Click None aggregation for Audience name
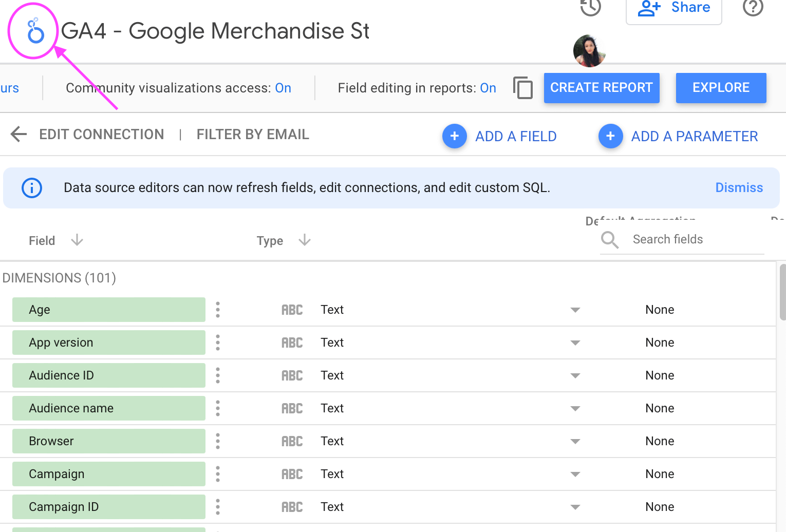The width and height of the screenshot is (786, 532). click(660, 408)
